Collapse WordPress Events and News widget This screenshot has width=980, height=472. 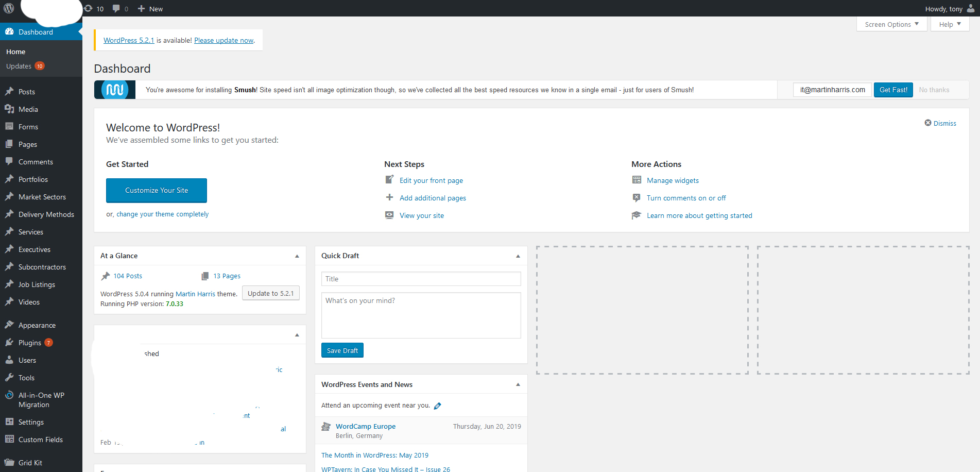[518, 385]
